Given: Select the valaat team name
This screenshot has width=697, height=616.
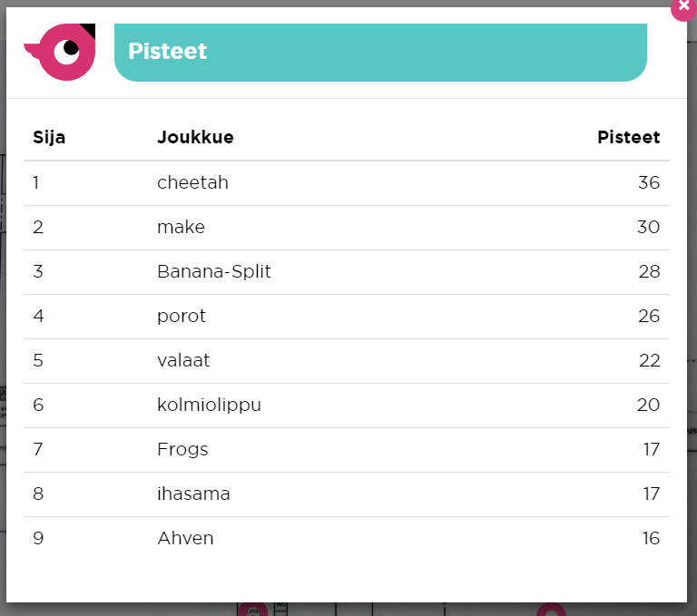Looking at the screenshot, I should pos(183,361).
